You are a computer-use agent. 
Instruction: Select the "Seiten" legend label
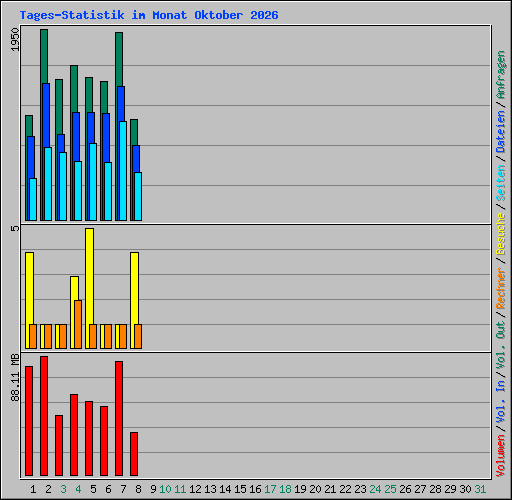(x=500, y=183)
